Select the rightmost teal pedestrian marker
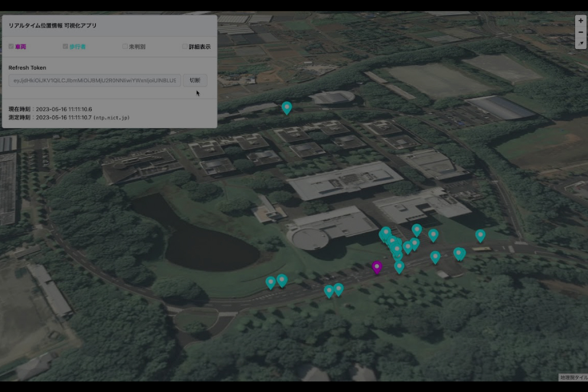This screenshot has width=588, height=392. pos(480,235)
